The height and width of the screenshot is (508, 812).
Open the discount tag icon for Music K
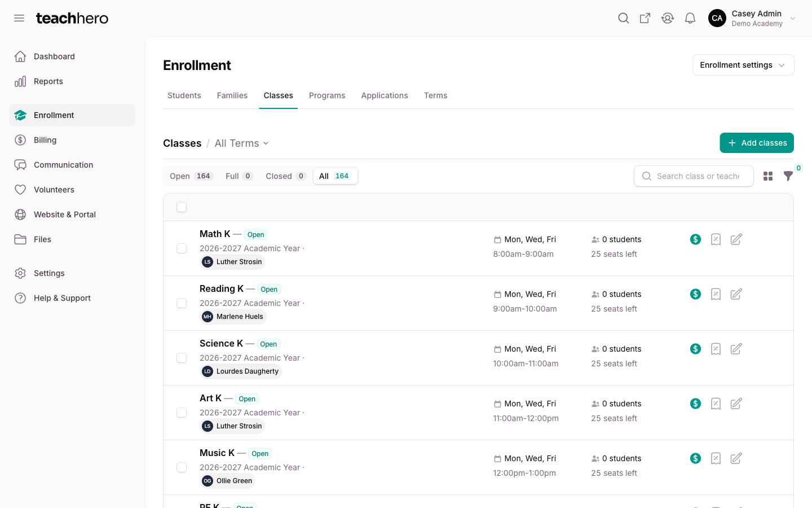[x=716, y=458]
